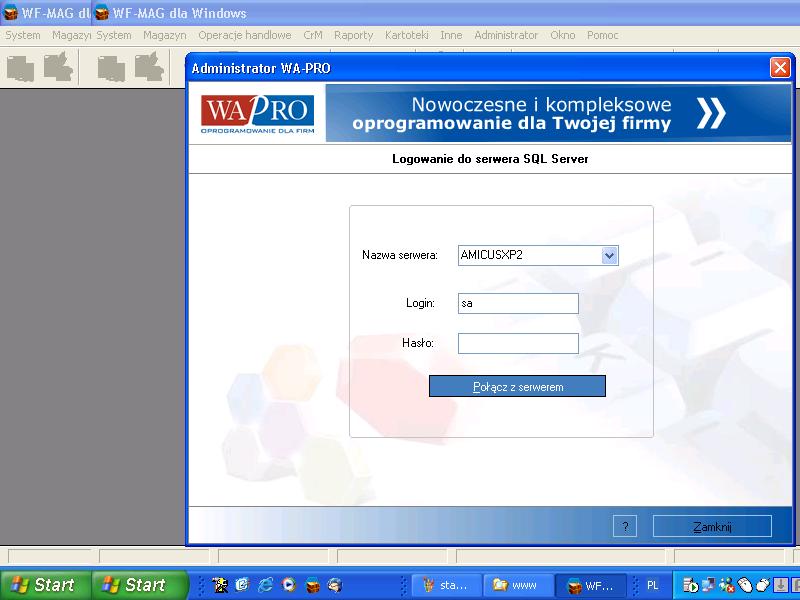Focus the Hasło password field

tap(518, 344)
